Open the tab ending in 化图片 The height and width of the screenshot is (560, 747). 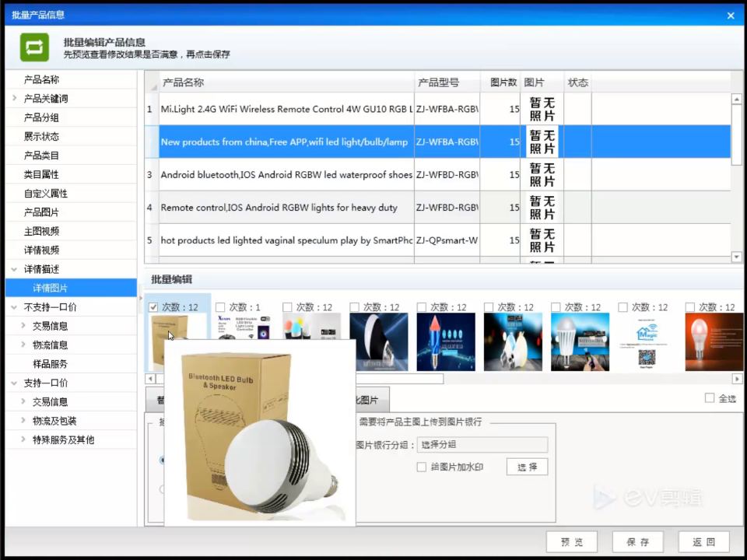pyautogui.click(x=372, y=400)
